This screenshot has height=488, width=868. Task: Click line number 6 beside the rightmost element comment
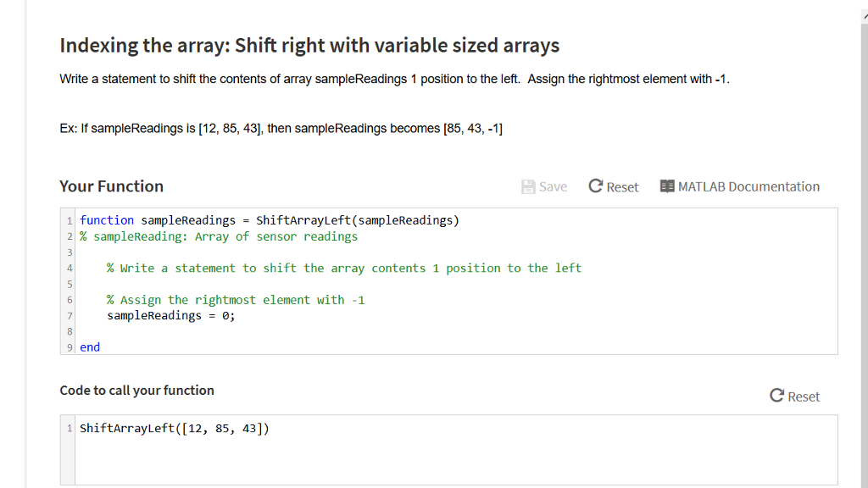tap(69, 299)
